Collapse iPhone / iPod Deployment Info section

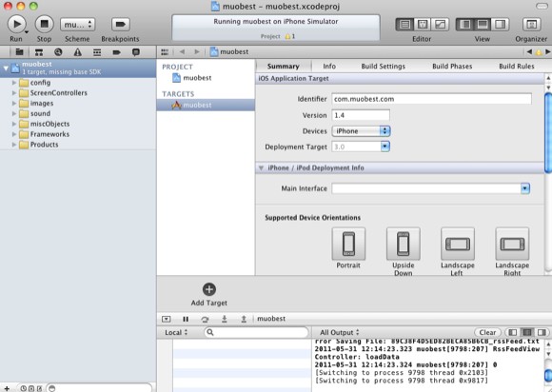point(261,167)
